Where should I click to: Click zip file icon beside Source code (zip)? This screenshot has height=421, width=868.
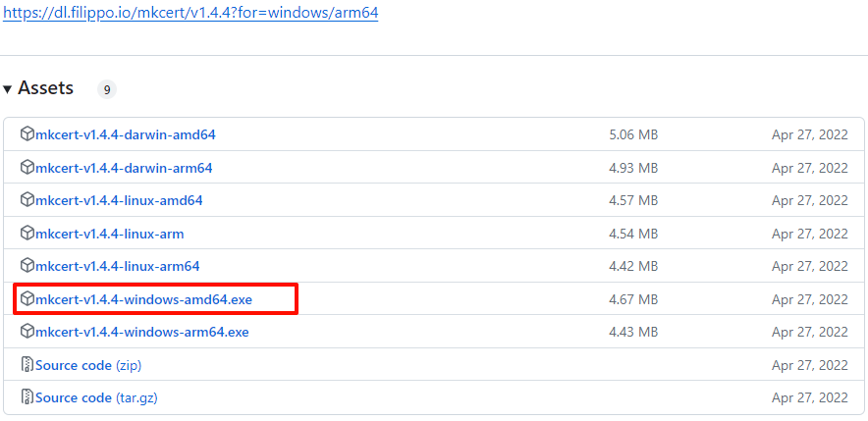(27, 364)
